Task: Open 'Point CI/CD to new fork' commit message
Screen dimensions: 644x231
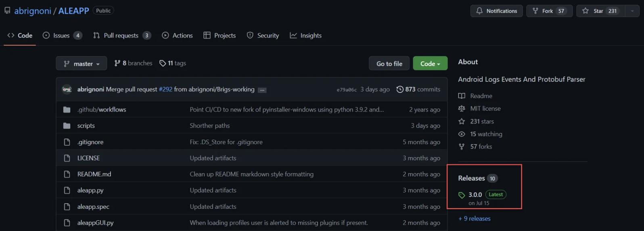Action: click(x=286, y=109)
